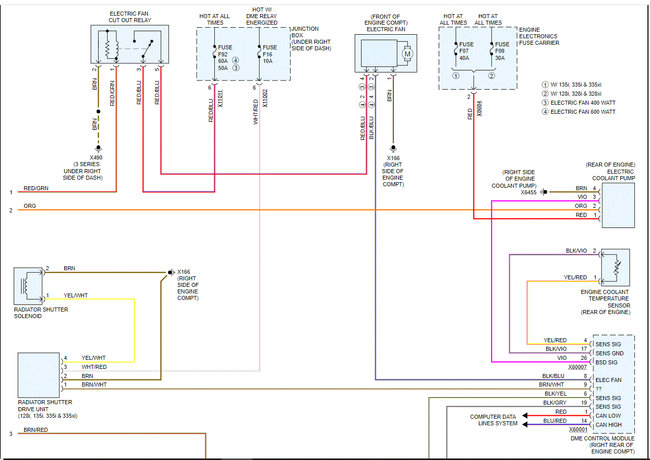Click the X490 ground point symbol
This screenshot has height=460, width=650.
point(98,148)
